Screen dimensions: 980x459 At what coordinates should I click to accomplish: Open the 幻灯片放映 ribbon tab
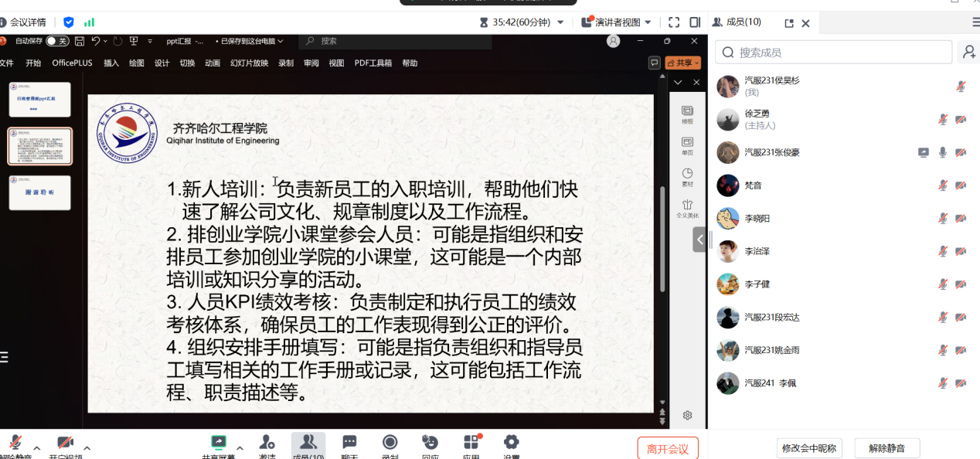[249, 63]
